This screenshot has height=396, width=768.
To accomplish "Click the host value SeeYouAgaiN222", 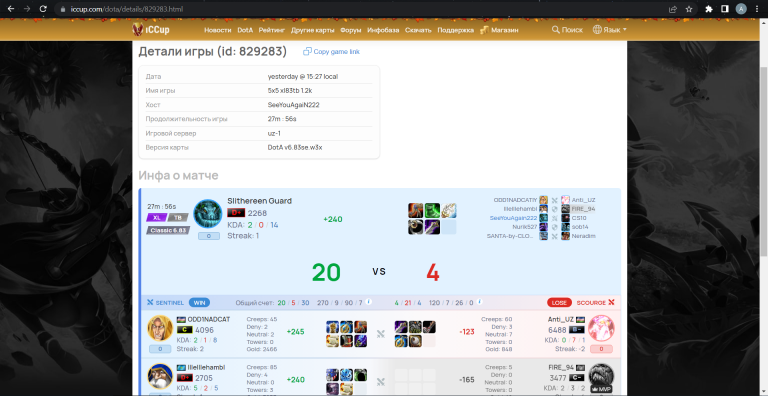I will pyautogui.click(x=294, y=105).
